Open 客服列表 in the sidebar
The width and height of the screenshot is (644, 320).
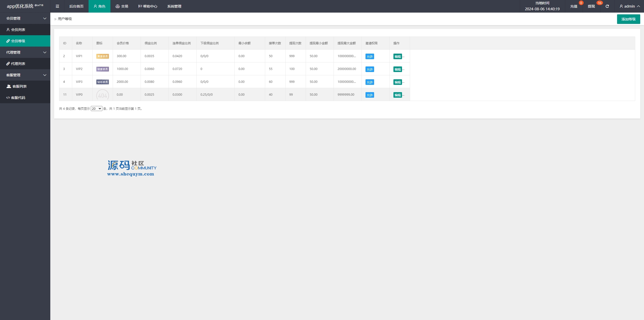point(25,86)
